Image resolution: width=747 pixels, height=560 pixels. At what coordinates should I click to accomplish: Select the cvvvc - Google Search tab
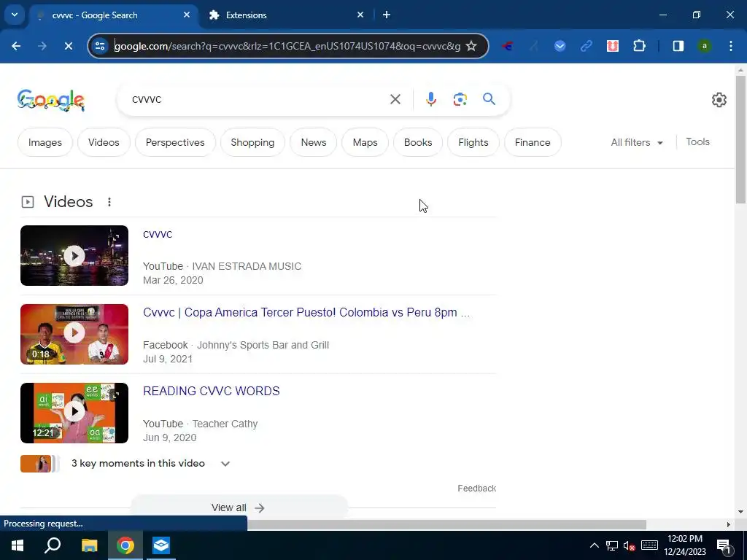click(115, 15)
